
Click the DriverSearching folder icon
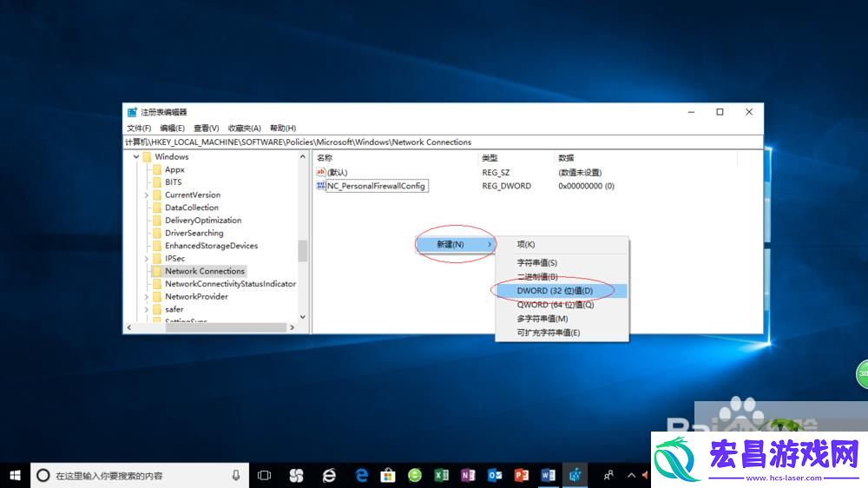[x=156, y=233]
